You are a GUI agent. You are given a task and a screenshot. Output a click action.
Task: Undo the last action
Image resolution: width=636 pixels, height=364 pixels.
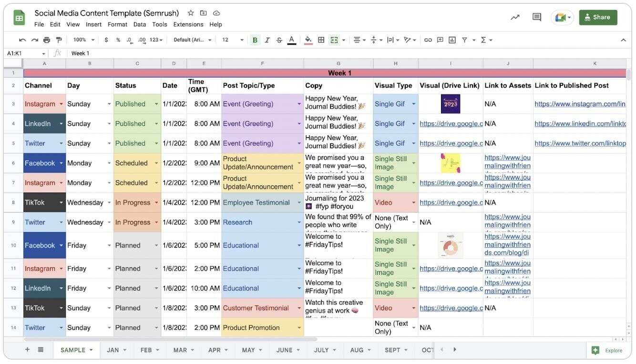tap(22, 40)
